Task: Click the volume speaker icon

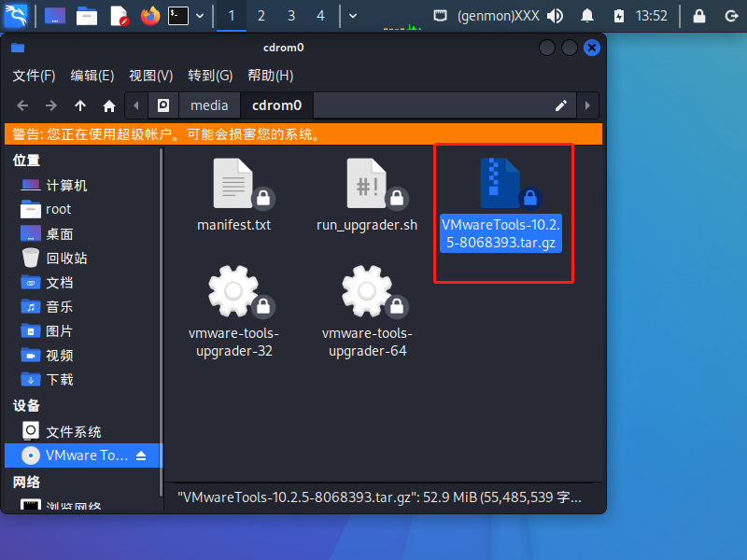Action: (555, 16)
